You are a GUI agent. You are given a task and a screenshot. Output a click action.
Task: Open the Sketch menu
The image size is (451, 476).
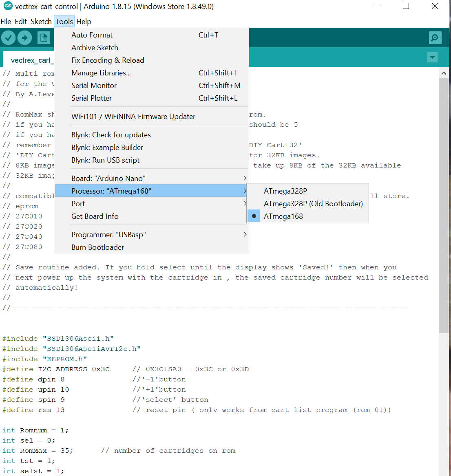pos(41,22)
